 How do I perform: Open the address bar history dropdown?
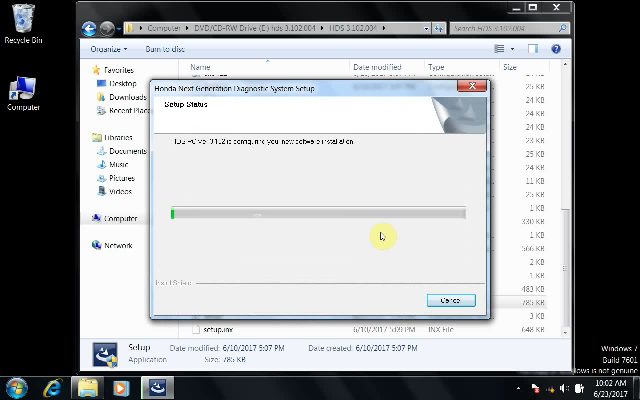click(426, 29)
